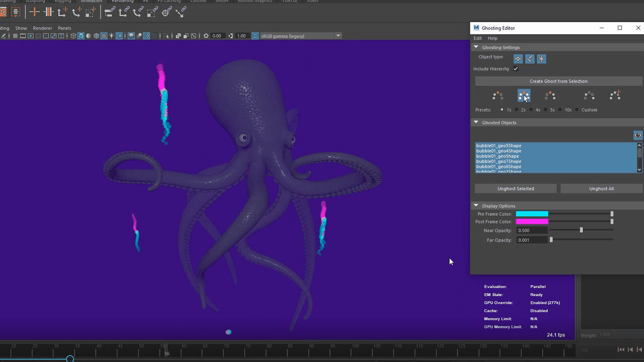Click the Unghost All button
This screenshot has height=362, width=644.
point(601,189)
